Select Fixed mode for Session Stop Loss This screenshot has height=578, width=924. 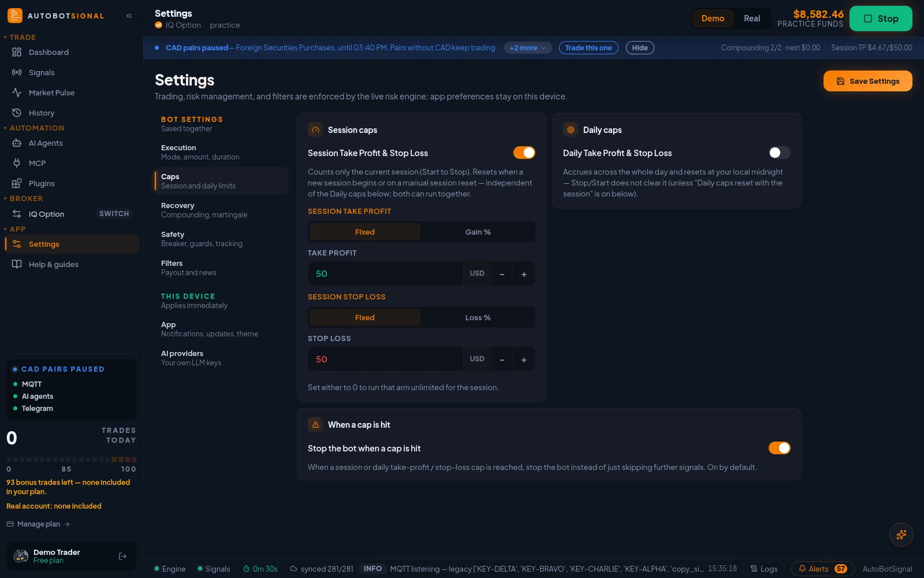pyautogui.click(x=365, y=317)
